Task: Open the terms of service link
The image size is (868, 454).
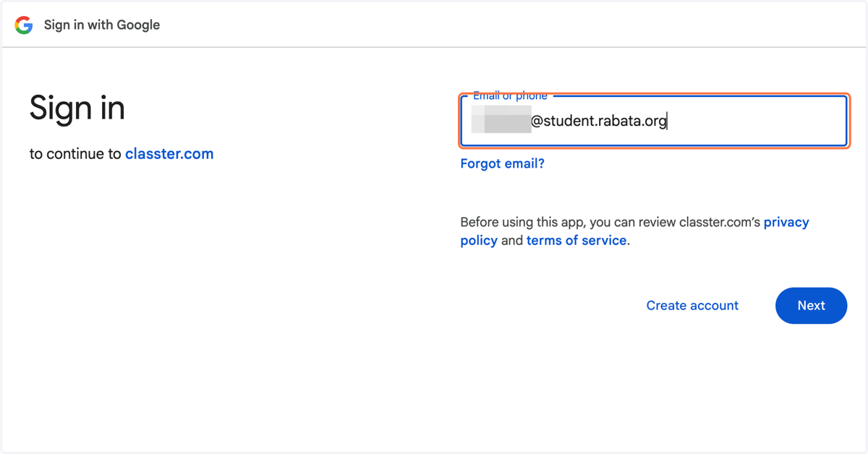Action: click(x=576, y=240)
